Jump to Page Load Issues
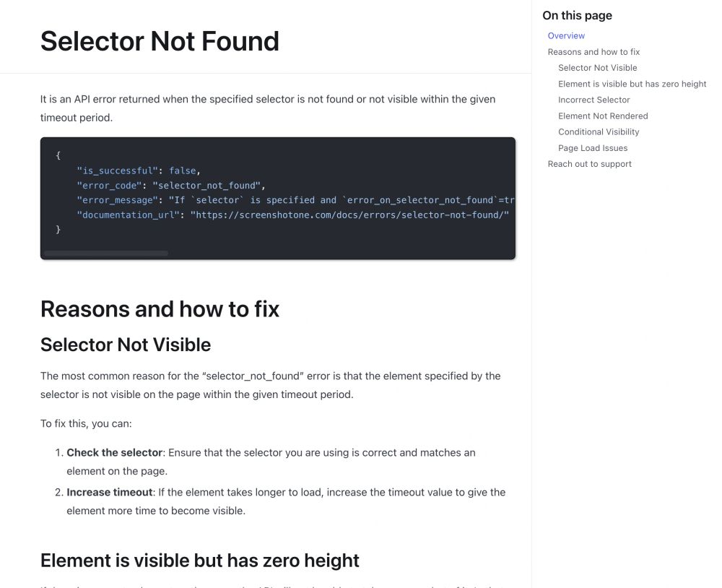This screenshot has width=722, height=588. 593,148
